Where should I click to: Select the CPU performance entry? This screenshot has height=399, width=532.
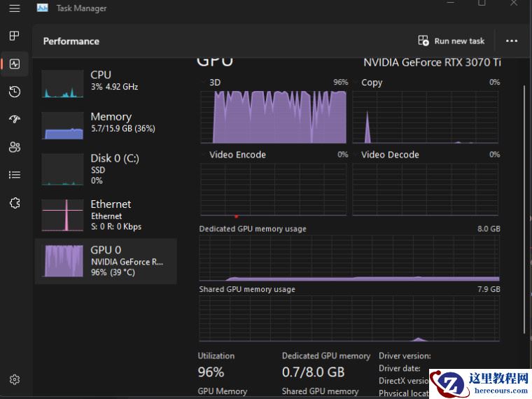point(106,84)
